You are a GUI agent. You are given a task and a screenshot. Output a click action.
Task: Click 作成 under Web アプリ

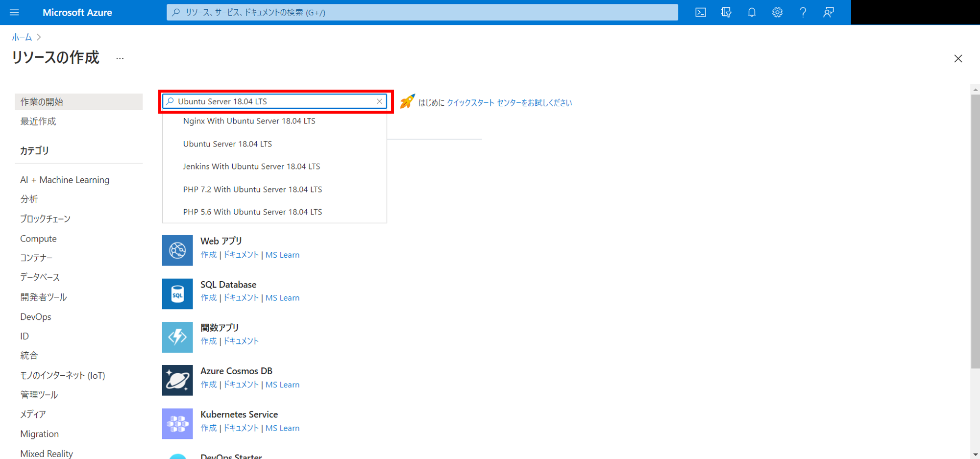(x=208, y=255)
